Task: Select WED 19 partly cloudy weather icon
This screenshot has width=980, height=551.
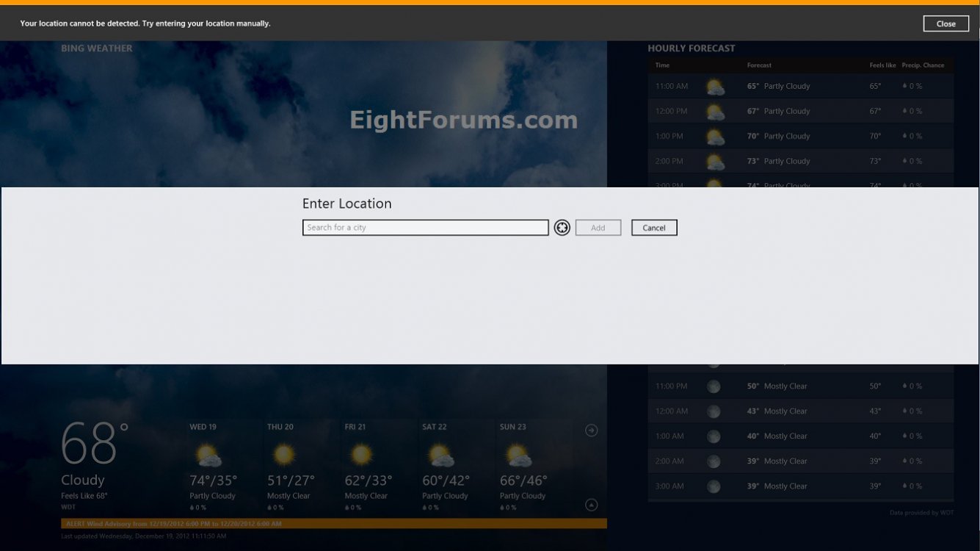Action: click(x=208, y=455)
